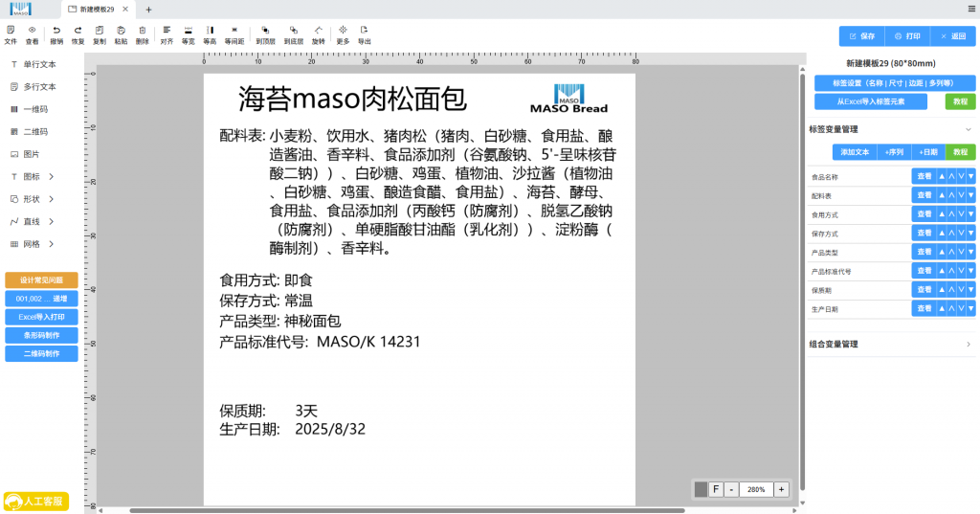Viewport: 980px width, 514px height.
Task: Click 查看 for 保存方式 variable
Action: point(924,234)
